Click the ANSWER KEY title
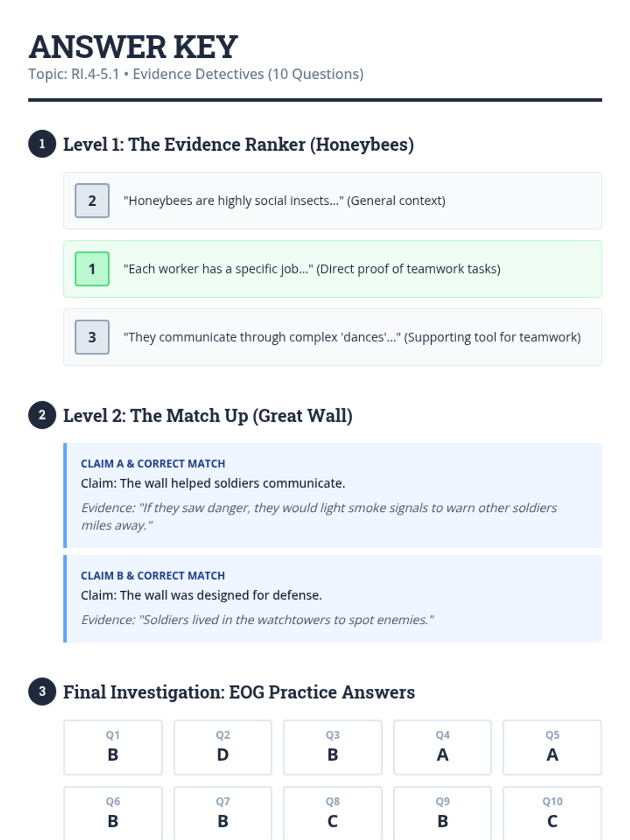Viewport: 630px width, 840px height. 133,47
